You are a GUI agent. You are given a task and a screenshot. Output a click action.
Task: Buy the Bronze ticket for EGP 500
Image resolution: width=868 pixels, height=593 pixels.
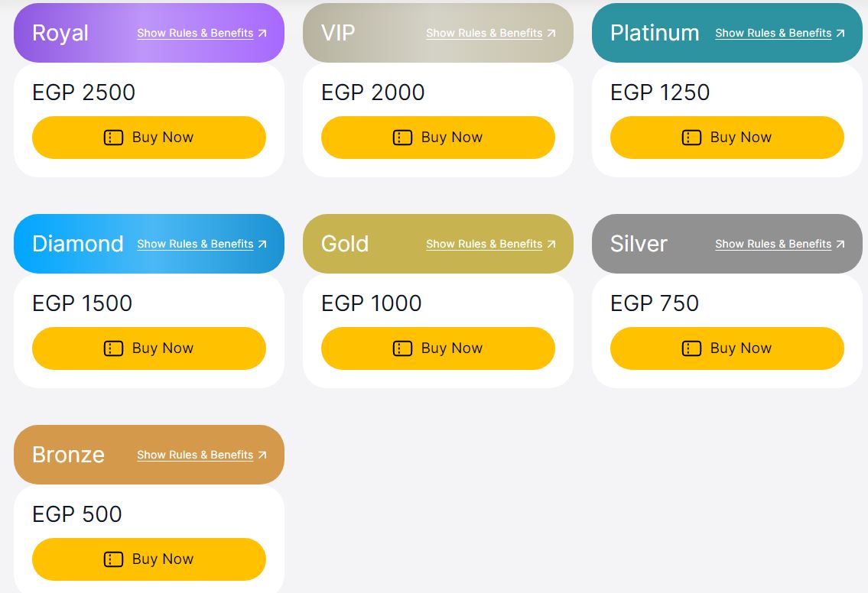[x=149, y=559]
